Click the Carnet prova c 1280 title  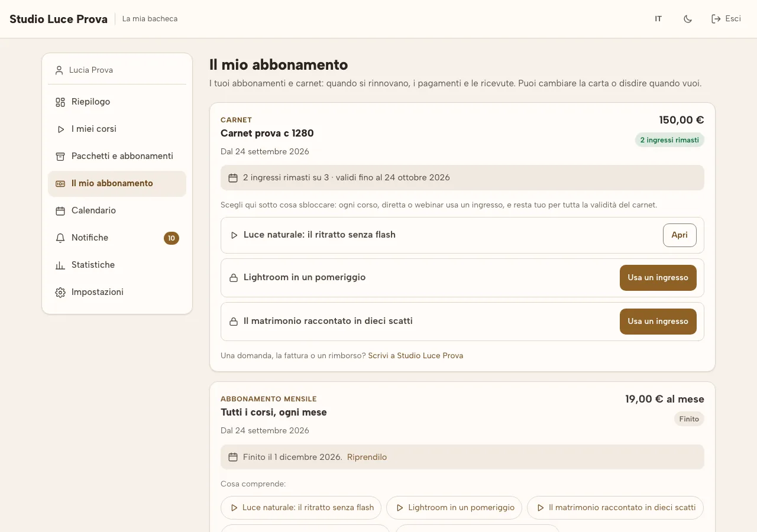point(267,133)
